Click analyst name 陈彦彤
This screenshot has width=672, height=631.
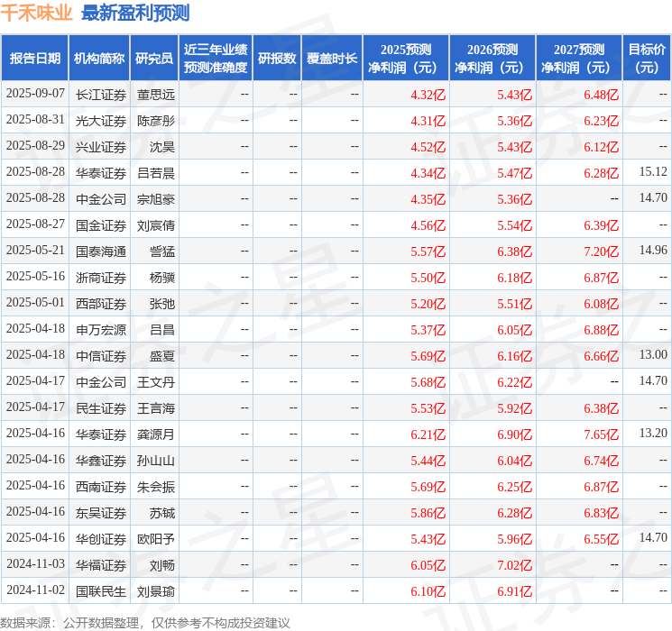point(156,121)
